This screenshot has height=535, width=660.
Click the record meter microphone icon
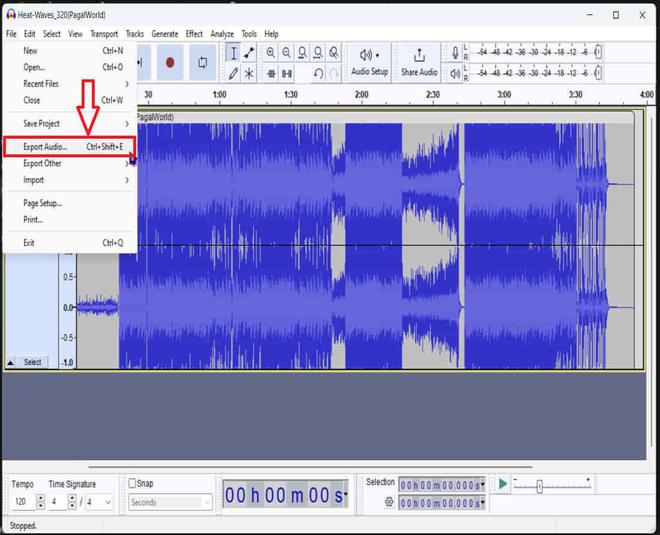455,52
